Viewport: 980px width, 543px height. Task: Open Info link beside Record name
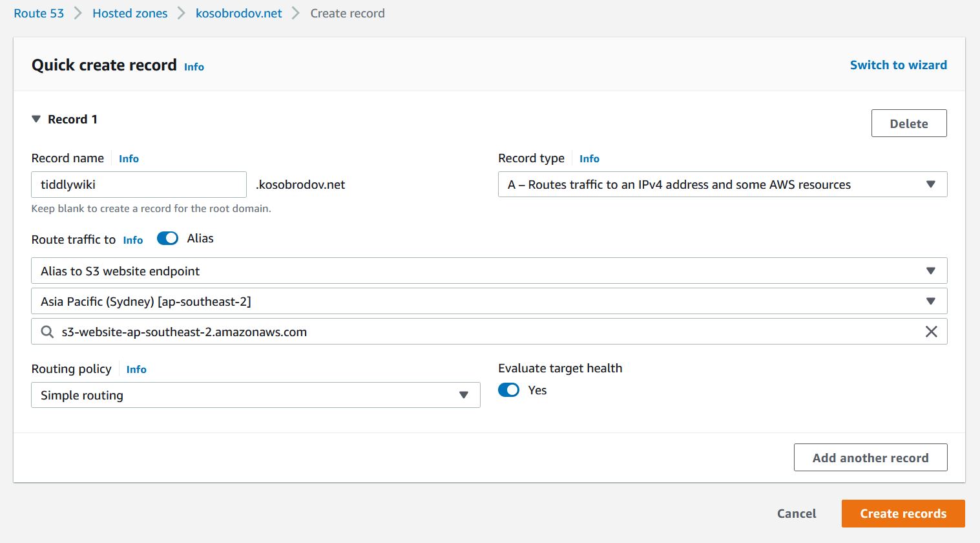[x=129, y=158]
